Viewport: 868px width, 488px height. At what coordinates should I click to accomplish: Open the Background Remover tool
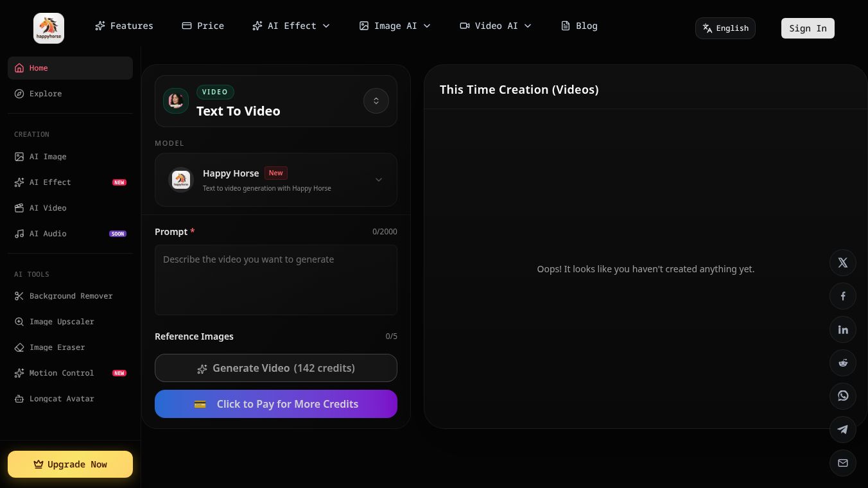point(71,296)
